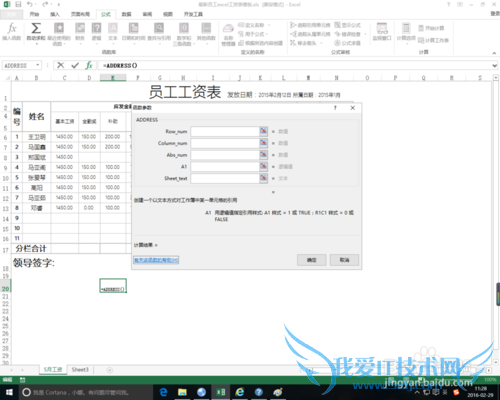Open Math & Trig (数学和三角函数) functions
500x400 pixels.
(x=184, y=34)
